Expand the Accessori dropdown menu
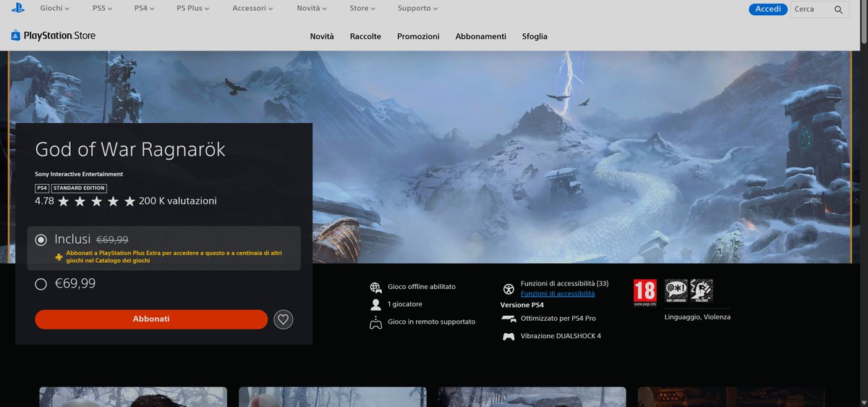This screenshot has height=407, width=868. coord(253,9)
